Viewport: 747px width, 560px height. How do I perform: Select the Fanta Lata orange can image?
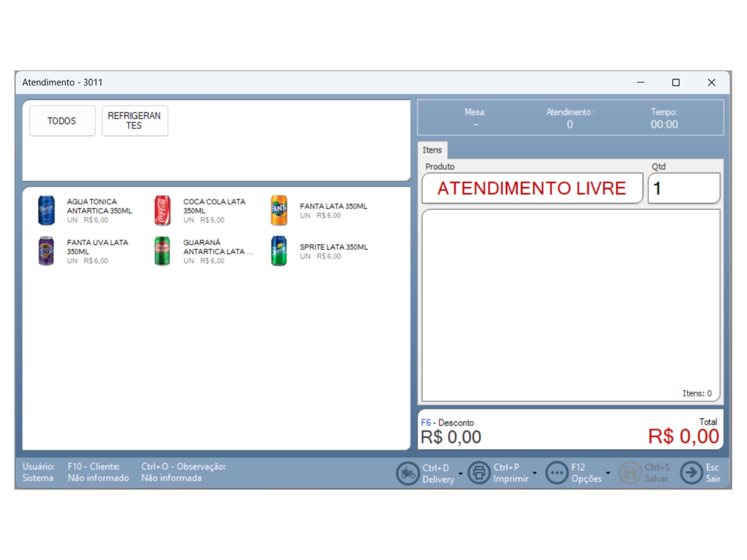click(x=279, y=210)
